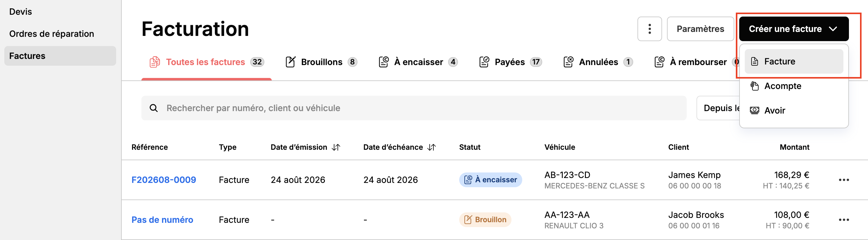
Task: Click phone number 06 00 00 00 18
Action: (694, 186)
